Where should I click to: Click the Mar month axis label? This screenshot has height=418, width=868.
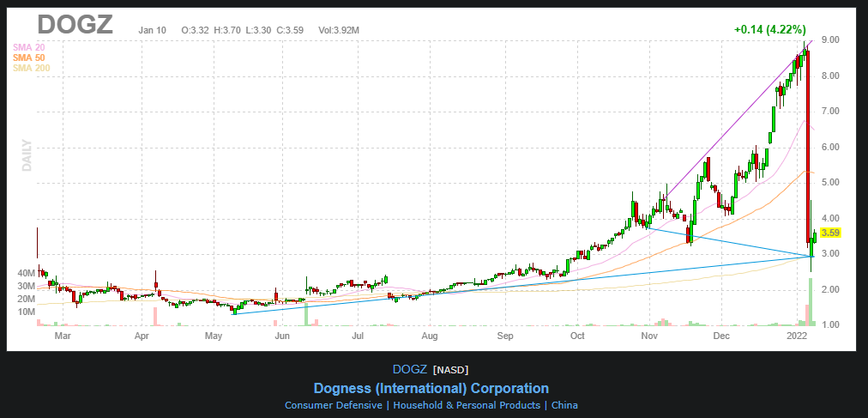pyautogui.click(x=63, y=336)
